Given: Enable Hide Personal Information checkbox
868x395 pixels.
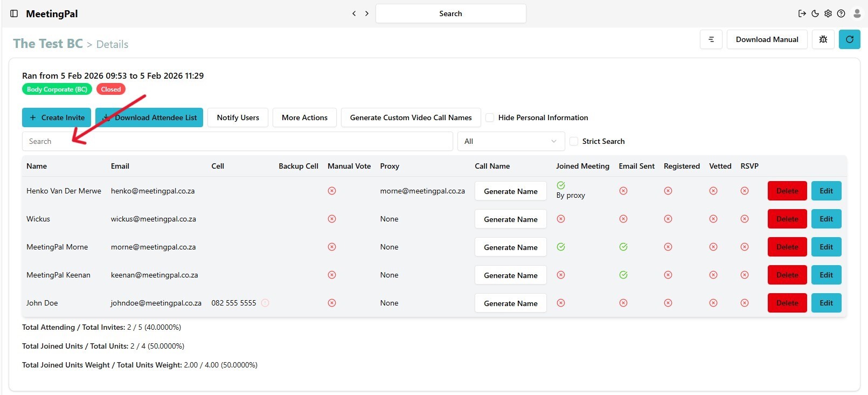Looking at the screenshot, I should click(x=490, y=117).
